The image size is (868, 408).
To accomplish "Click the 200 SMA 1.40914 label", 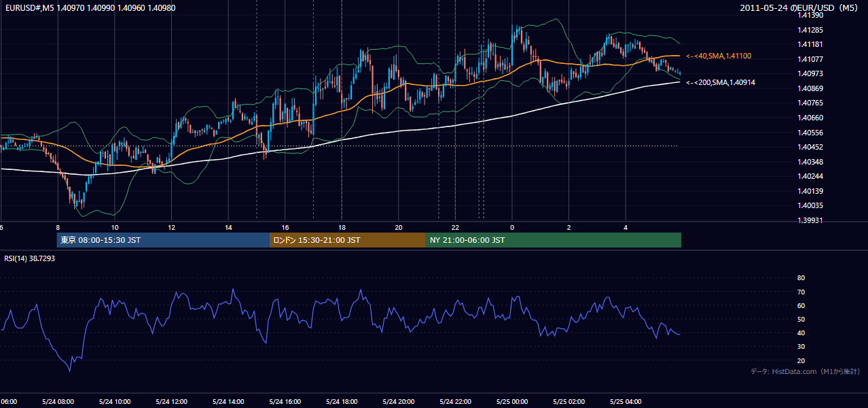I will point(721,82).
